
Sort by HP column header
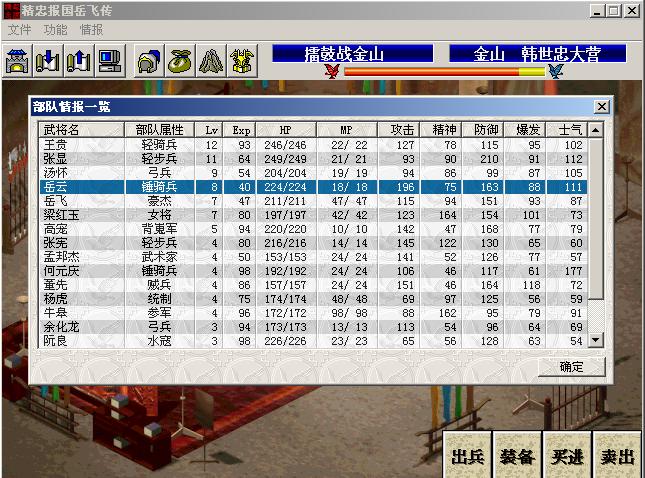286,130
